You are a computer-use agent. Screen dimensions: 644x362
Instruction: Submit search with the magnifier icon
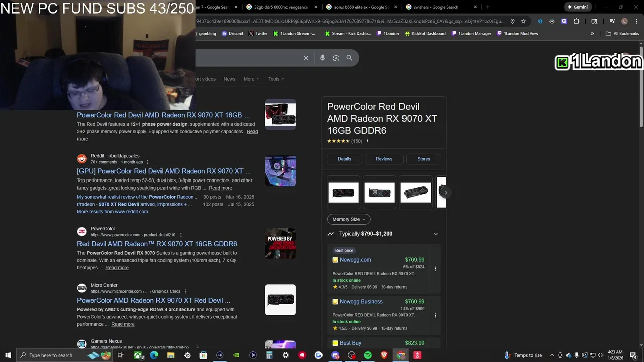click(x=349, y=58)
